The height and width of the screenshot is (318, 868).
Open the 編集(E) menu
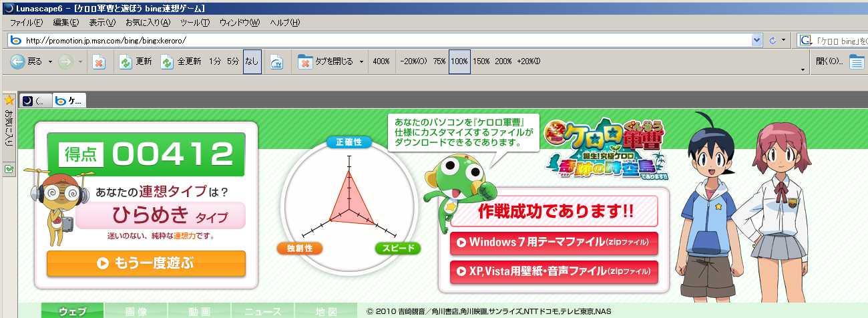tap(66, 23)
